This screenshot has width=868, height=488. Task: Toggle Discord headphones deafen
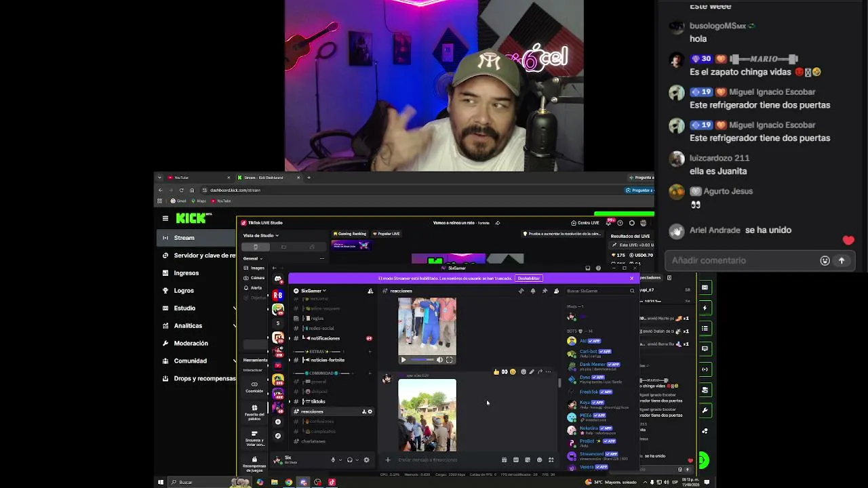(x=350, y=460)
